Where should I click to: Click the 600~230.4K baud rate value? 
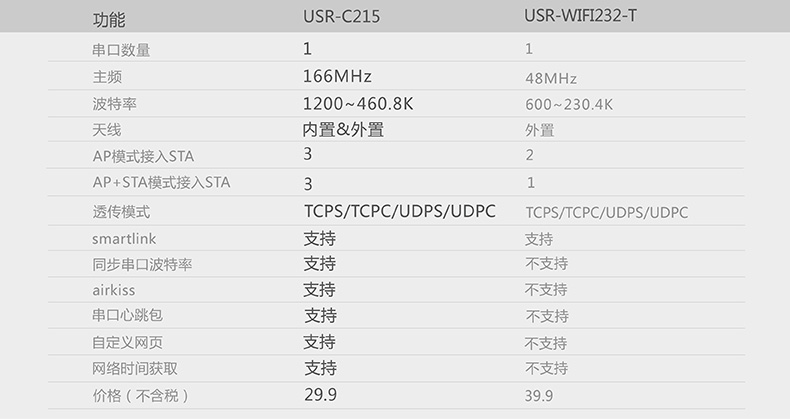(568, 104)
